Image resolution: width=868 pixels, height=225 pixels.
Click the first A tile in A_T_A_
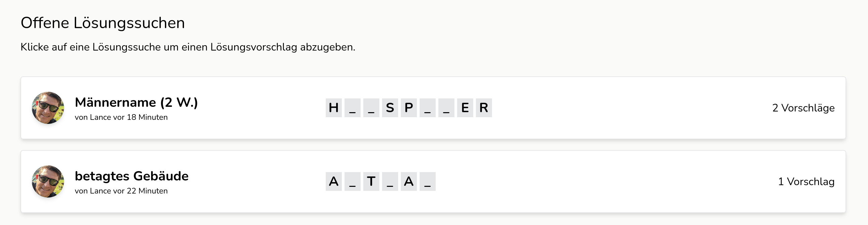tap(333, 181)
